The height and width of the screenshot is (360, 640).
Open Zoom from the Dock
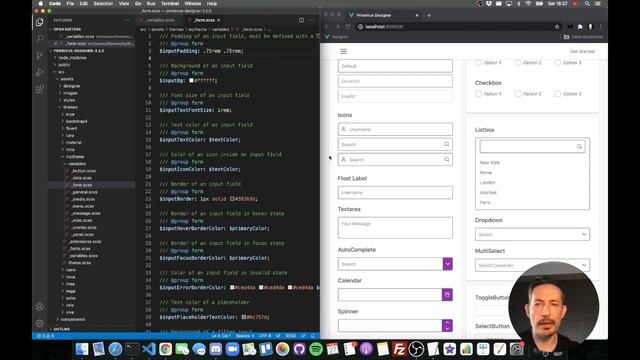(232, 349)
